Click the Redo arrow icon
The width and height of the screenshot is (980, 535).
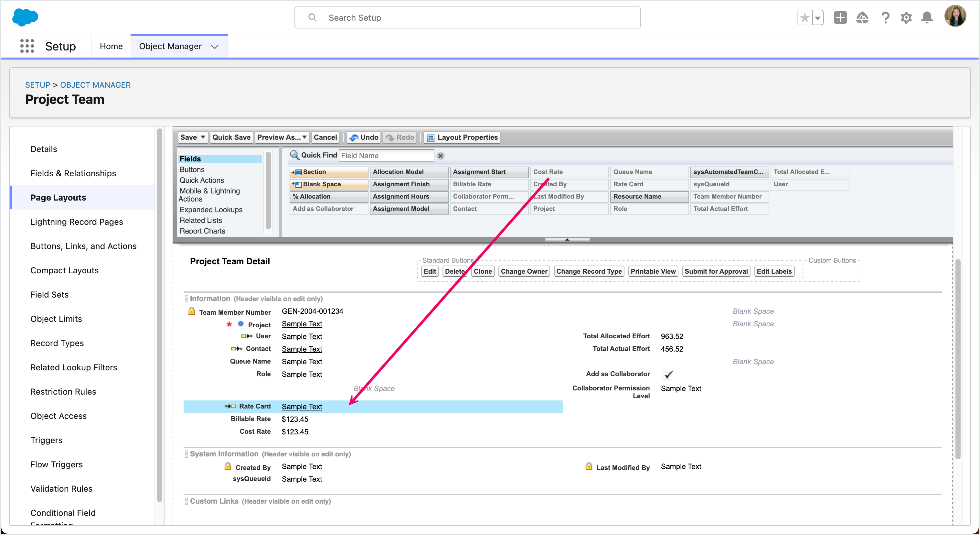[389, 137]
